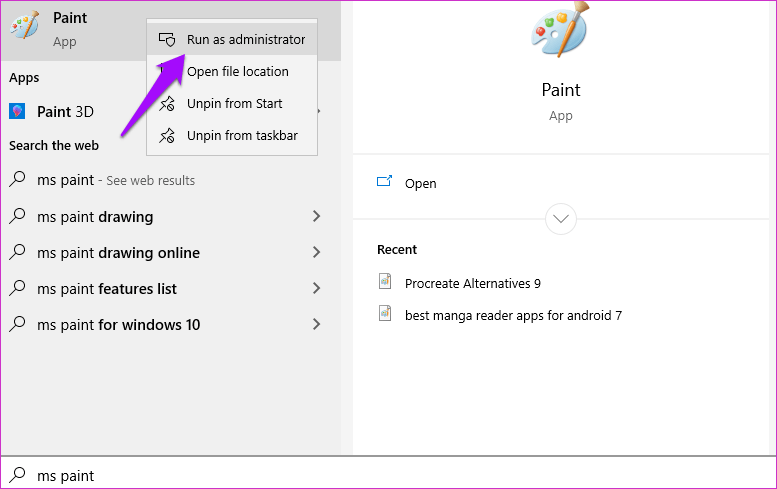The width and height of the screenshot is (777, 489).
Task: Open the ms paint See web results link
Action: point(115,181)
